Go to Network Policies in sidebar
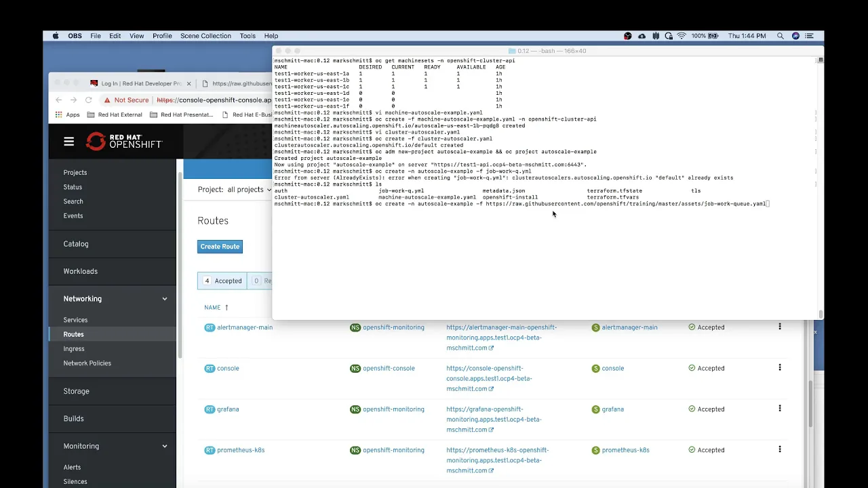 (x=87, y=363)
